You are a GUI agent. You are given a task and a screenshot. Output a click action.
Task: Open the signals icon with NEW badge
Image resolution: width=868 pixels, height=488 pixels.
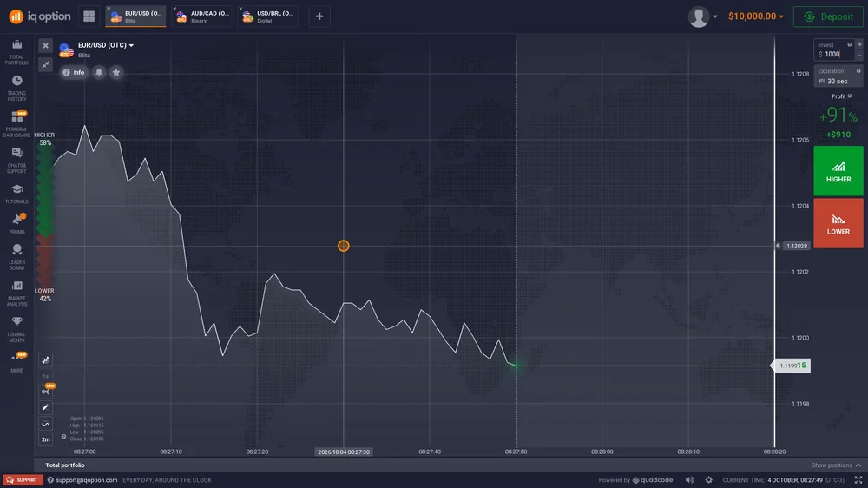coord(45,391)
